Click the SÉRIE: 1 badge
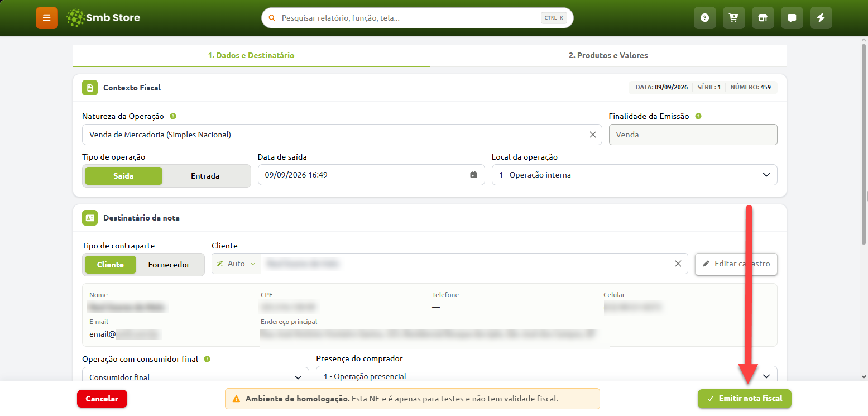Viewport: 868px width, 416px height. tap(709, 87)
